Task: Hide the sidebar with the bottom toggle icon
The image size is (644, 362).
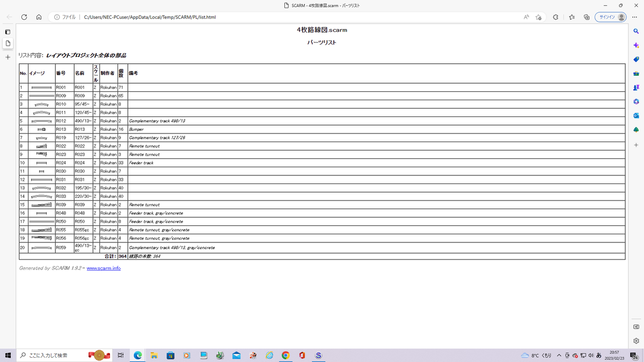Action: click(x=636, y=327)
